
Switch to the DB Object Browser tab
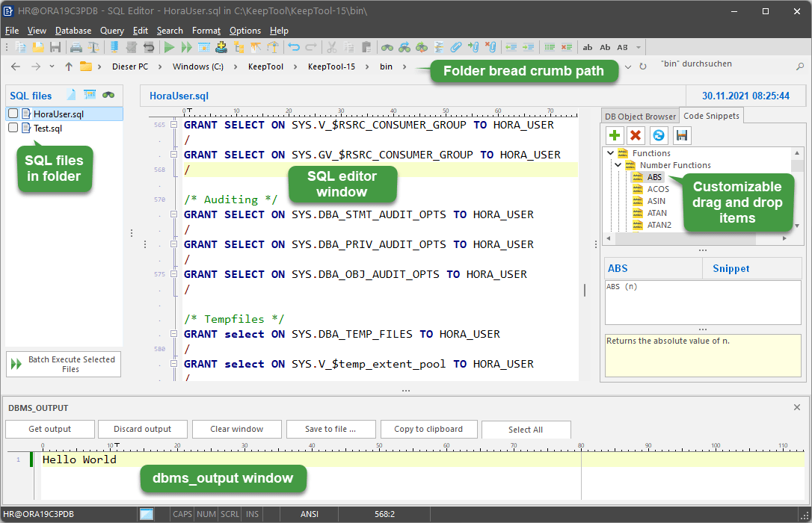640,116
